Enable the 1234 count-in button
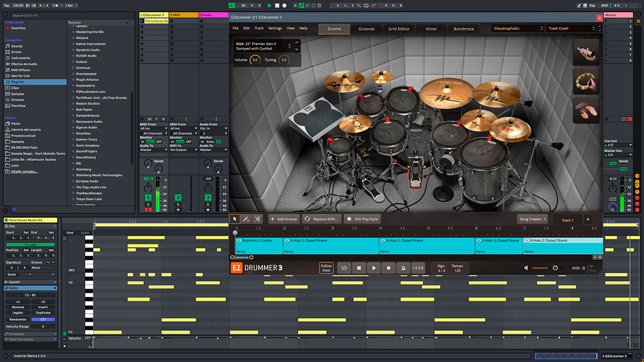The width and height of the screenshot is (644, 362). pyautogui.click(x=418, y=268)
